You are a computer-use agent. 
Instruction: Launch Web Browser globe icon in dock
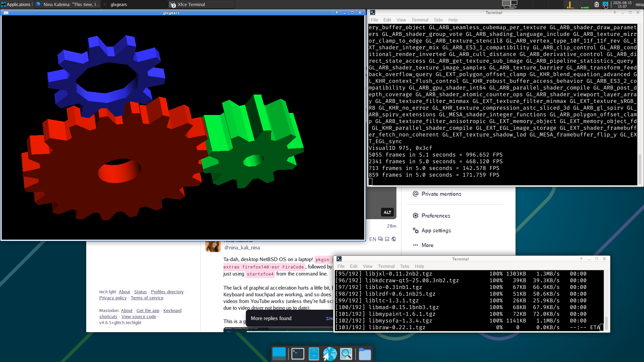click(330, 354)
